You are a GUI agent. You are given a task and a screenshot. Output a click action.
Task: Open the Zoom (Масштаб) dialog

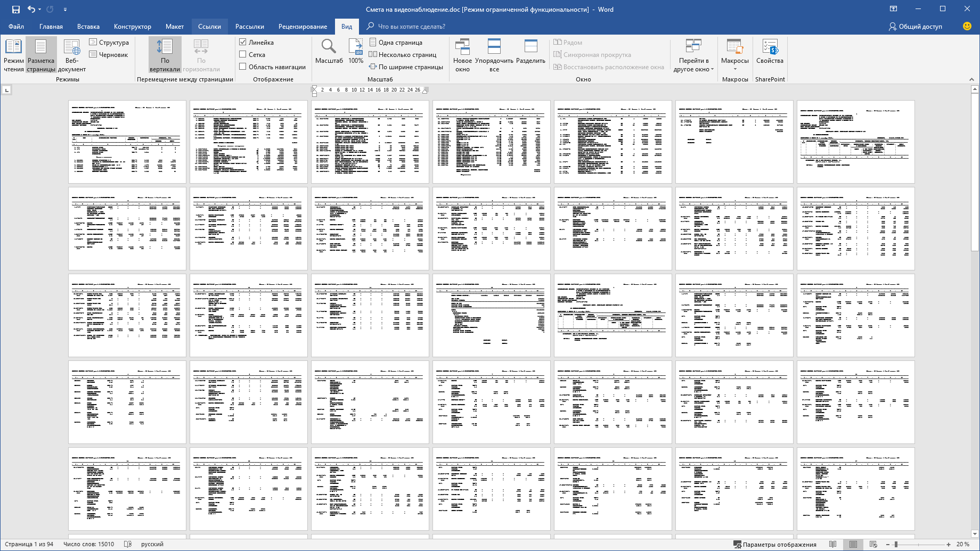(329, 52)
